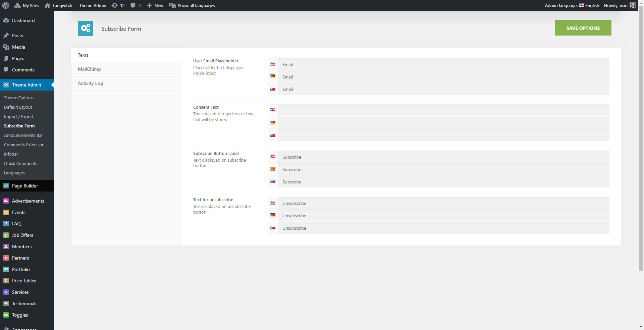Click Slovak Subscribe button label field
This screenshot has width=644, height=330.
tap(443, 182)
